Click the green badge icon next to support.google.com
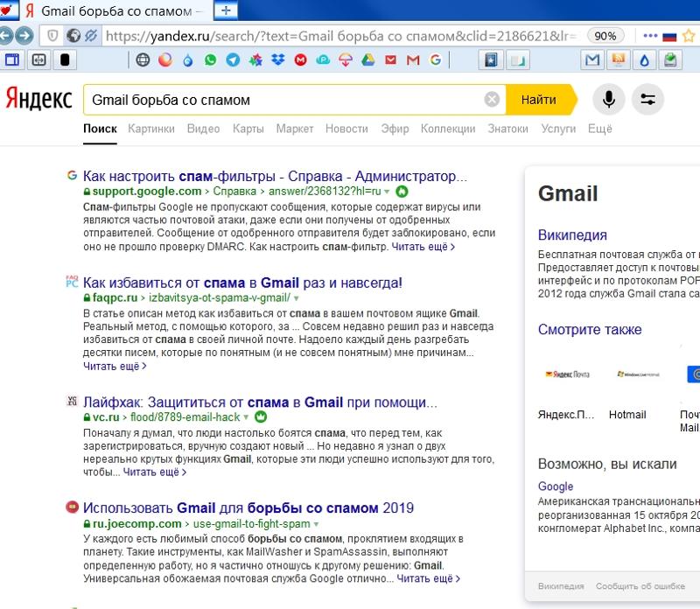700x609 pixels. pyautogui.click(x=402, y=191)
